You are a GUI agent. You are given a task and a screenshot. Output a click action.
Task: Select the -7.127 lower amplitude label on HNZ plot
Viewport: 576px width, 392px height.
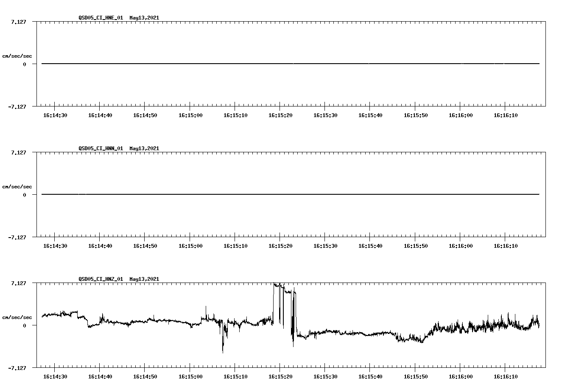click(x=16, y=368)
